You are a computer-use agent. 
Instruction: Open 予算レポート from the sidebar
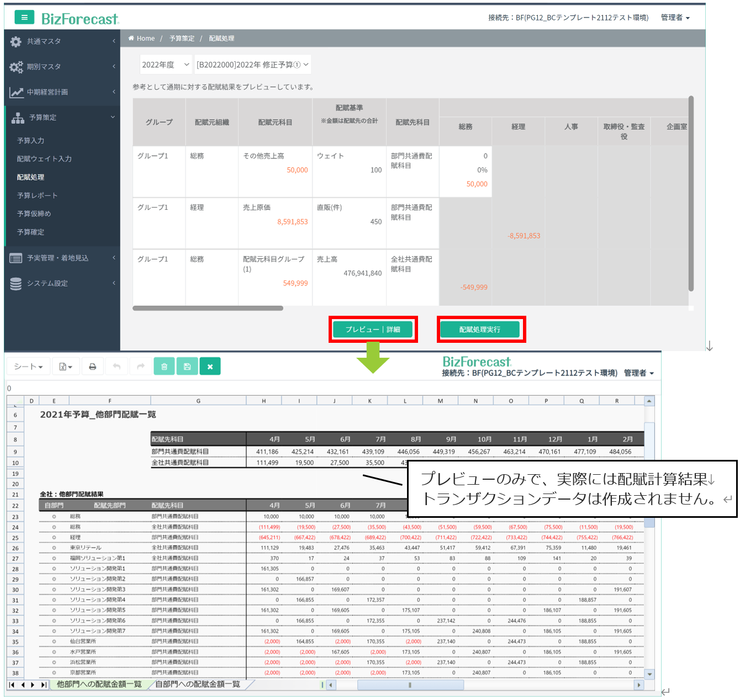point(37,195)
